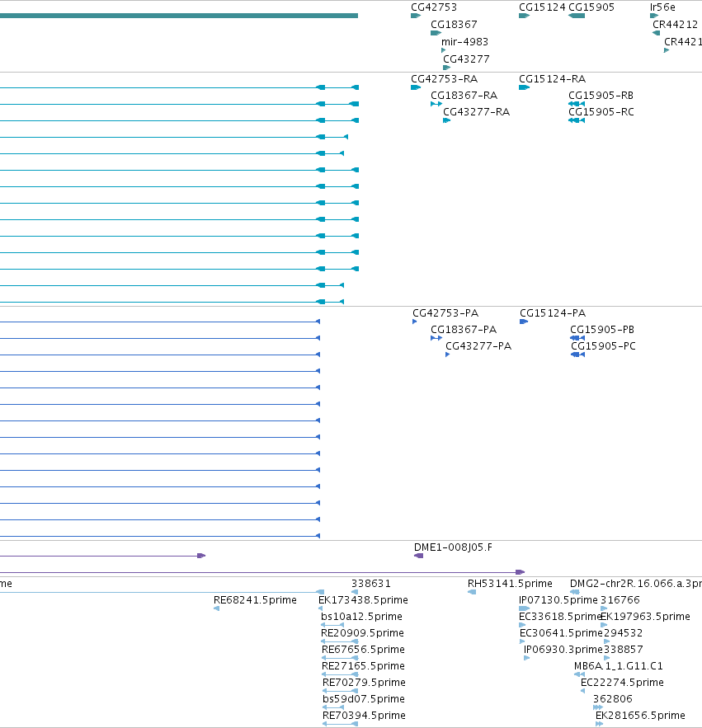Open the IP07130.5prime EST label
Image resolution: width=702 pixels, height=728 pixels.
(558, 600)
